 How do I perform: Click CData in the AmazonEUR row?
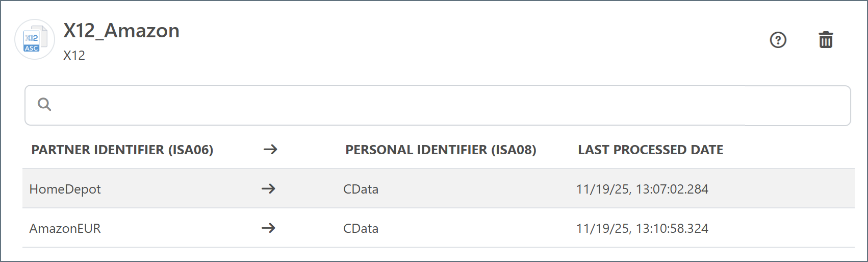361,228
